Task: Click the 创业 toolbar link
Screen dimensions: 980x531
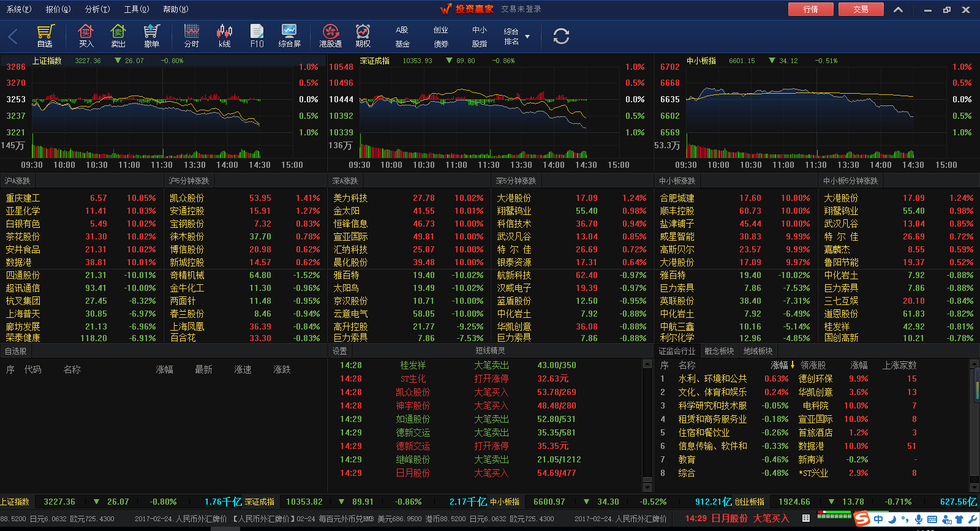Action: (x=441, y=30)
